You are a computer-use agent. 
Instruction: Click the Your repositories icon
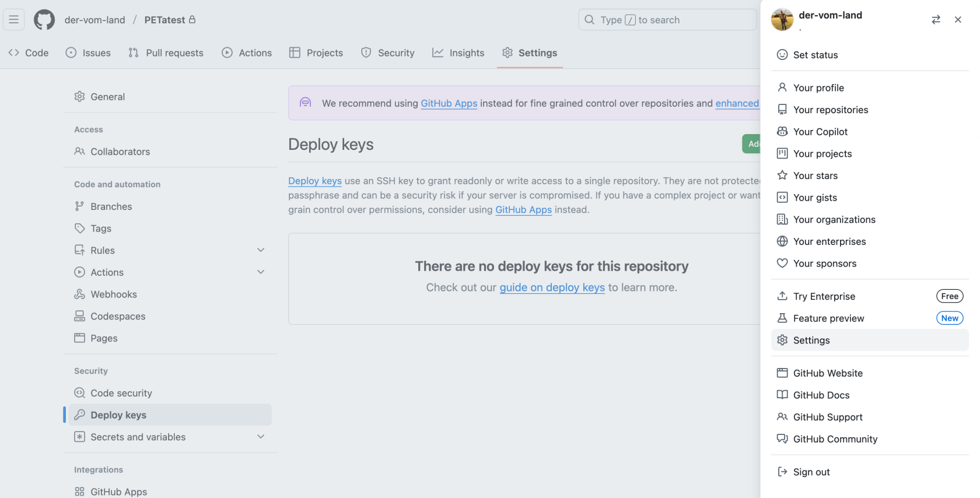(x=782, y=110)
